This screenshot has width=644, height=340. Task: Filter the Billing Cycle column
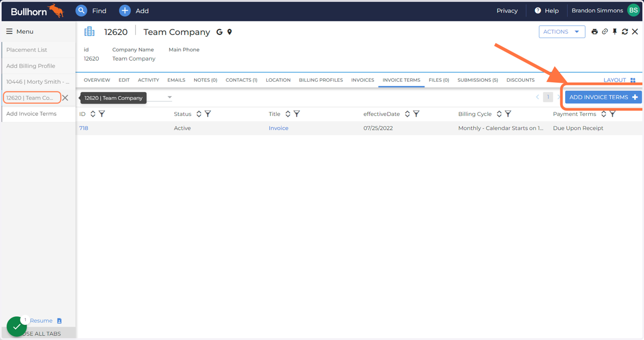click(508, 114)
